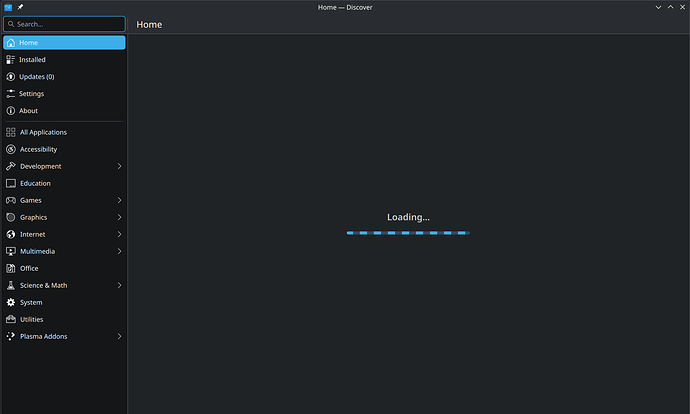
Task: Expand the Science & Math chevron
Action: [x=119, y=285]
